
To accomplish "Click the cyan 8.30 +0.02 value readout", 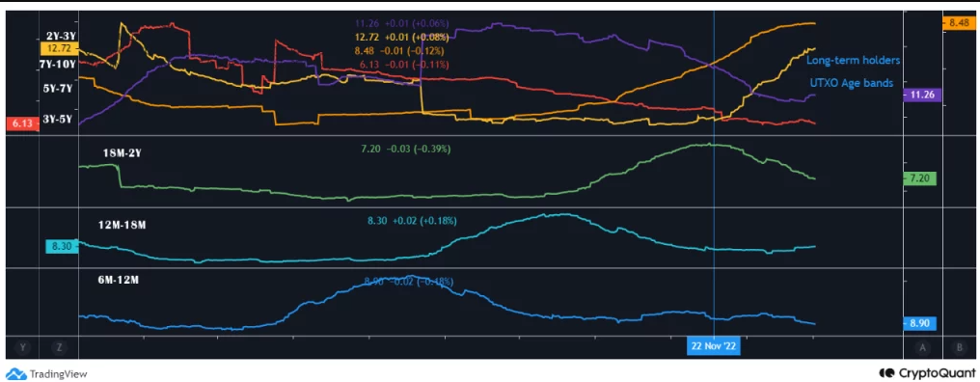I will 412,221.
